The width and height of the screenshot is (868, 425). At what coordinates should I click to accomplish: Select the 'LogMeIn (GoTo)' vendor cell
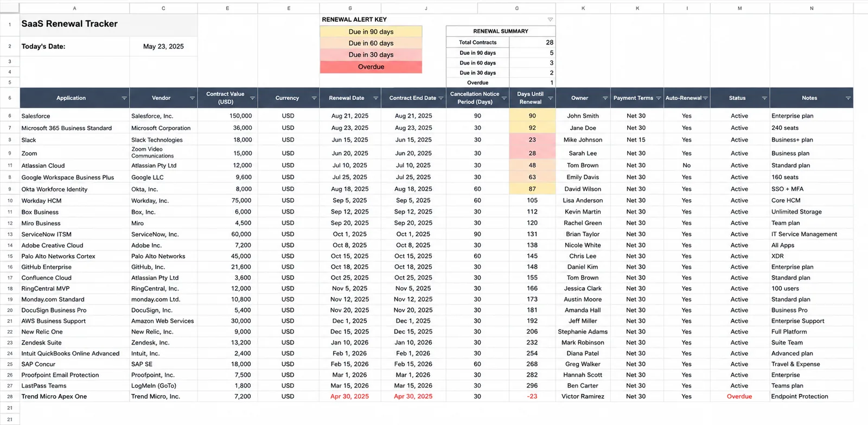(163, 386)
